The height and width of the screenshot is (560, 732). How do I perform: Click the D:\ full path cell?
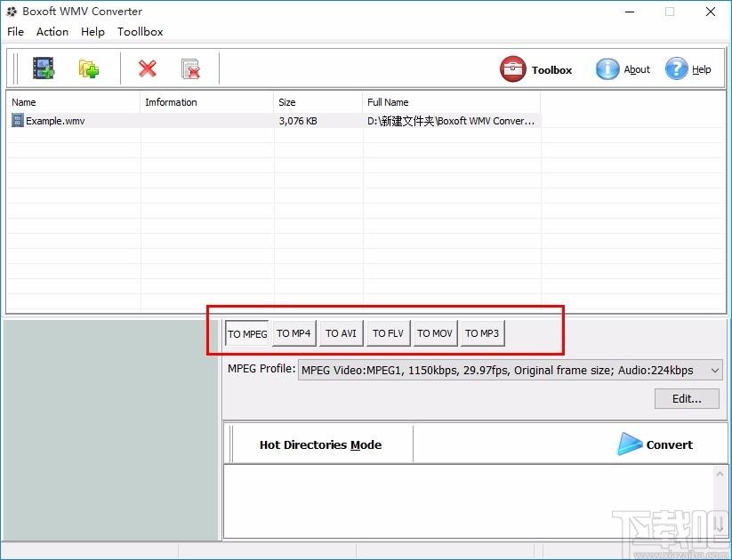tap(451, 121)
